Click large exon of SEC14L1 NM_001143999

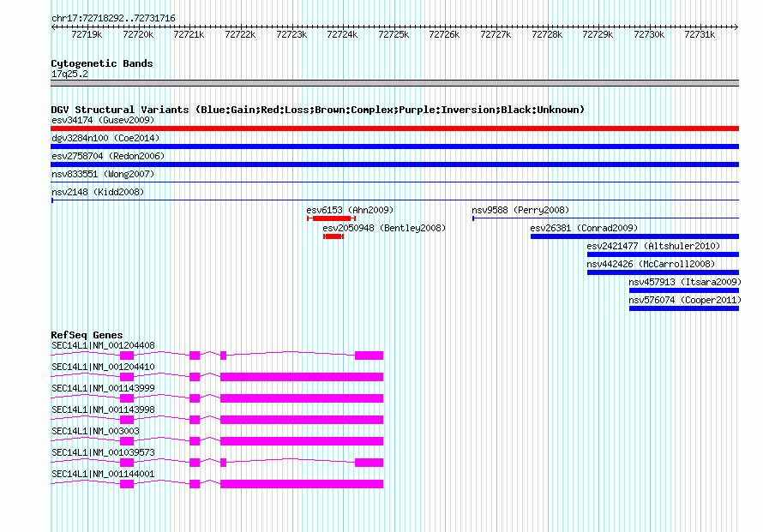tap(302, 398)
